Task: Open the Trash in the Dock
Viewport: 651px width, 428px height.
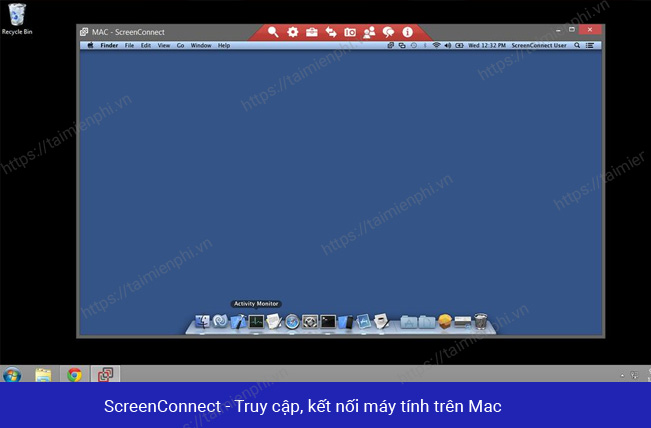Action: tap(480, 321)
